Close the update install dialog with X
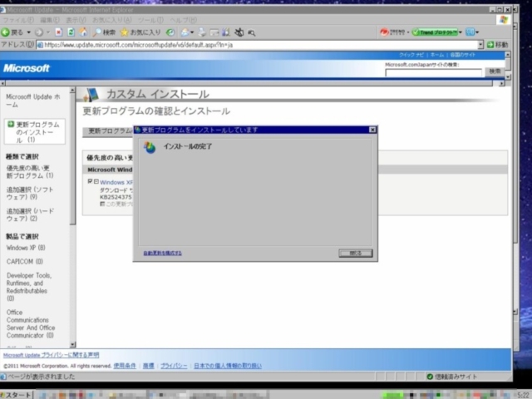This screenshot has width=532, height=399. click(x=372, y=130)
